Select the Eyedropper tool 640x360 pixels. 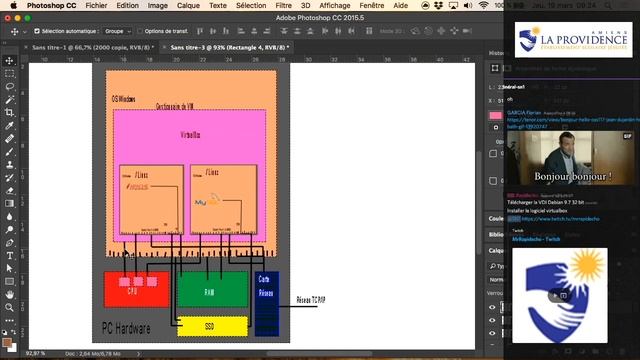[x=9, y=126]
